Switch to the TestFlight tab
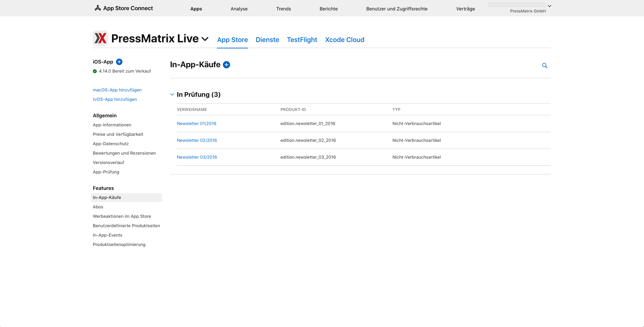Viewport: 644px width, 327px height. click(302, 40)
